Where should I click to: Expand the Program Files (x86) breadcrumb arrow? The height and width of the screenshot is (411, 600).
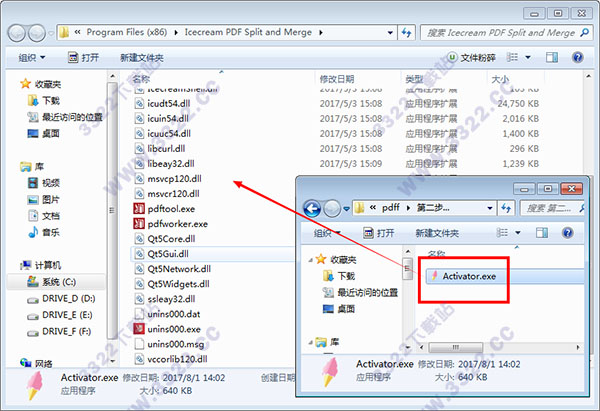click(x=176, y=33)
